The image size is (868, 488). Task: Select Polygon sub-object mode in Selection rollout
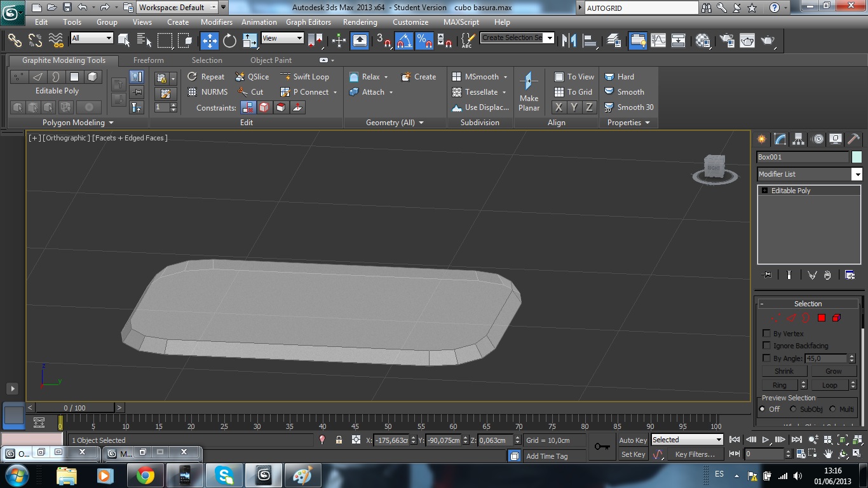[x=821, y=318]
